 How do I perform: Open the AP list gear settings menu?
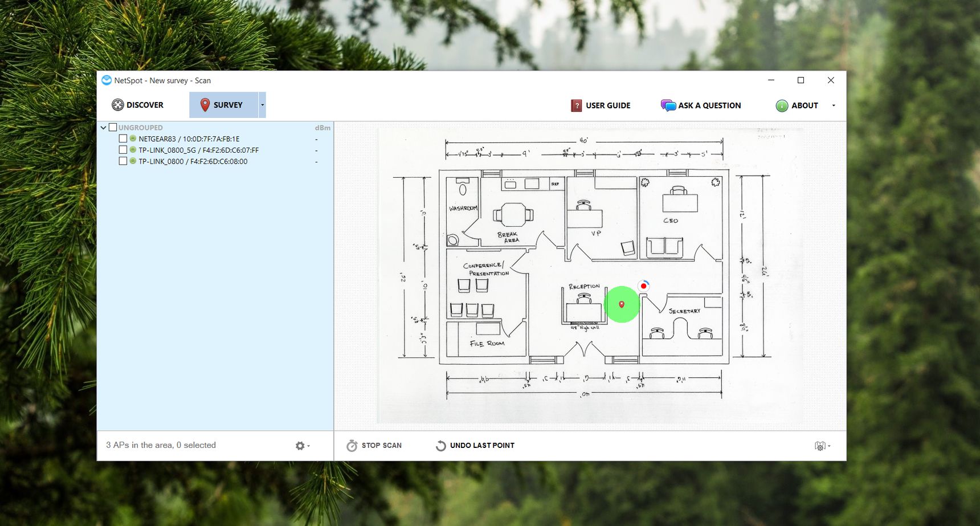click(302, 446)
